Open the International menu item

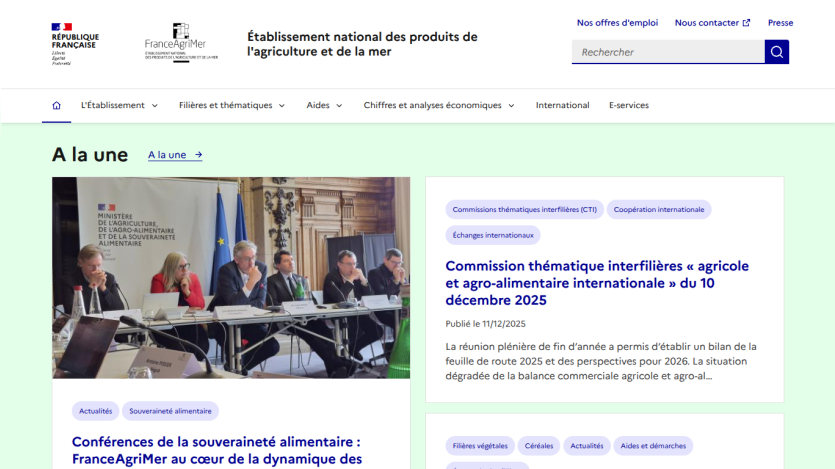tap(562, 105)
